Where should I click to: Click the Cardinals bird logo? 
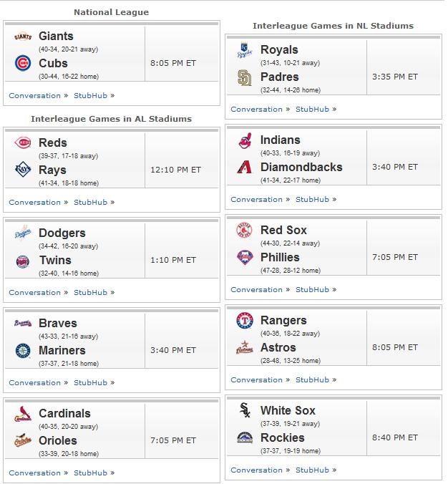tap(23, 414)
